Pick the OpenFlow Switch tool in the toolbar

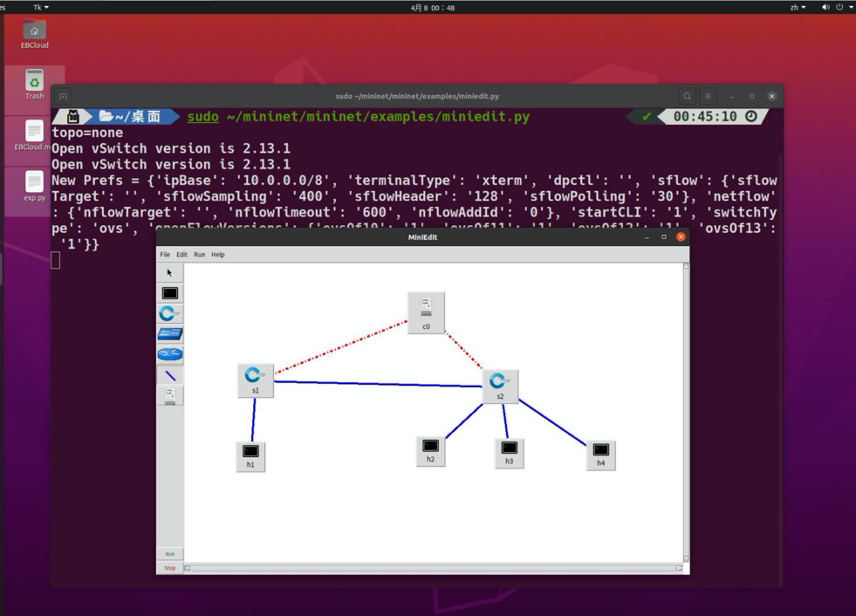click(x=169, y=313)
